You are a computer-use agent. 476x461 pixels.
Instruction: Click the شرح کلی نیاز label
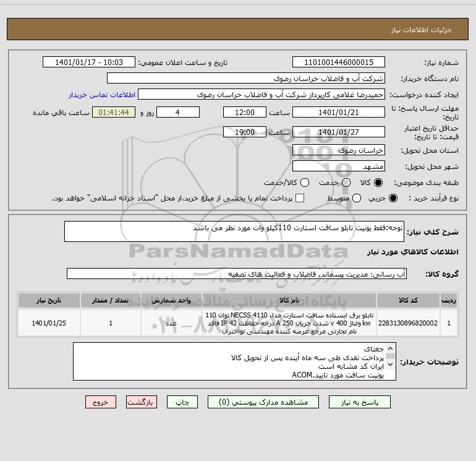pyautogui.click(x=433, y=232)
